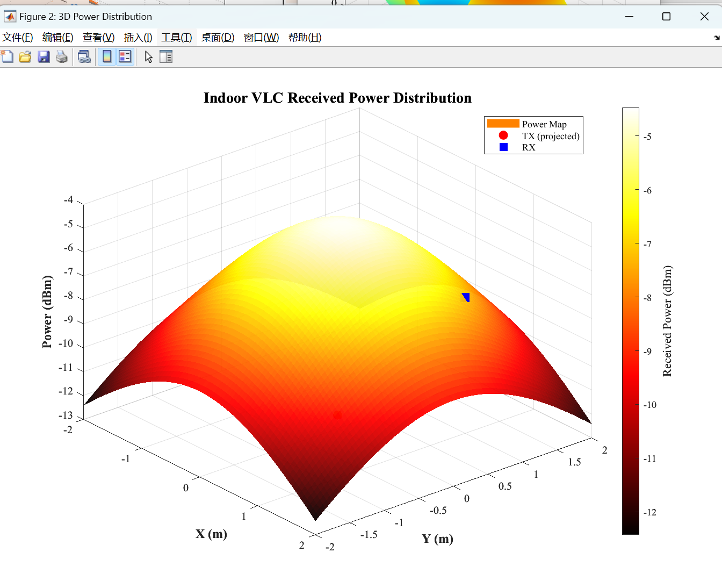Activate the Edit Plot arrow tool

[149, 56]
